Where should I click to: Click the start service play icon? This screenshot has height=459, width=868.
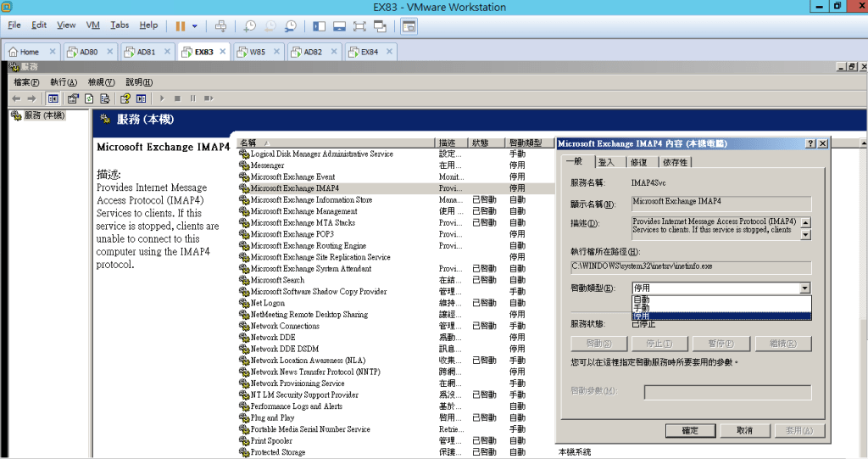[162, 98]
